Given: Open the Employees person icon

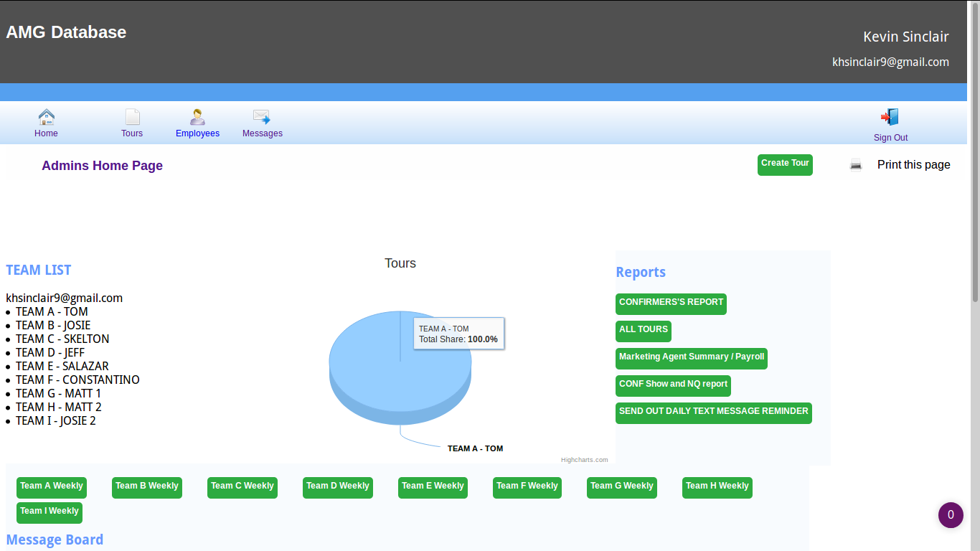Looking at the screenshot, I should click(197, 117).
